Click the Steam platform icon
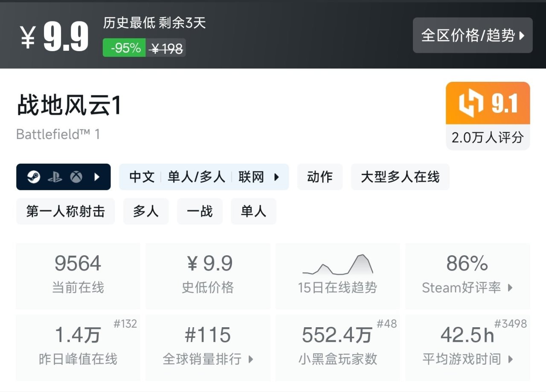The height and width of the screenshot is (392, 546). [34, 177]
